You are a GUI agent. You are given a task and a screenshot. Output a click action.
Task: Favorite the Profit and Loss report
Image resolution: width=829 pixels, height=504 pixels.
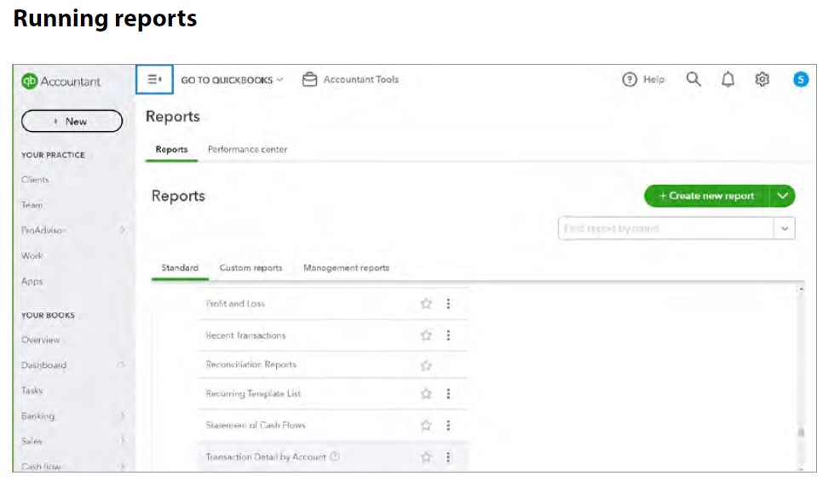(426, 304)
